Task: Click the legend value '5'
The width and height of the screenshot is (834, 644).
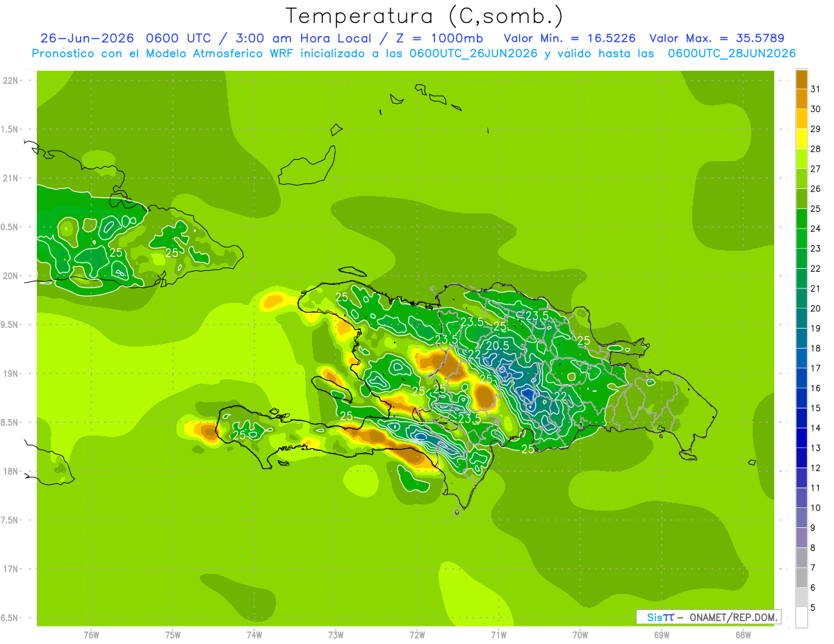Action: [812, 608]
